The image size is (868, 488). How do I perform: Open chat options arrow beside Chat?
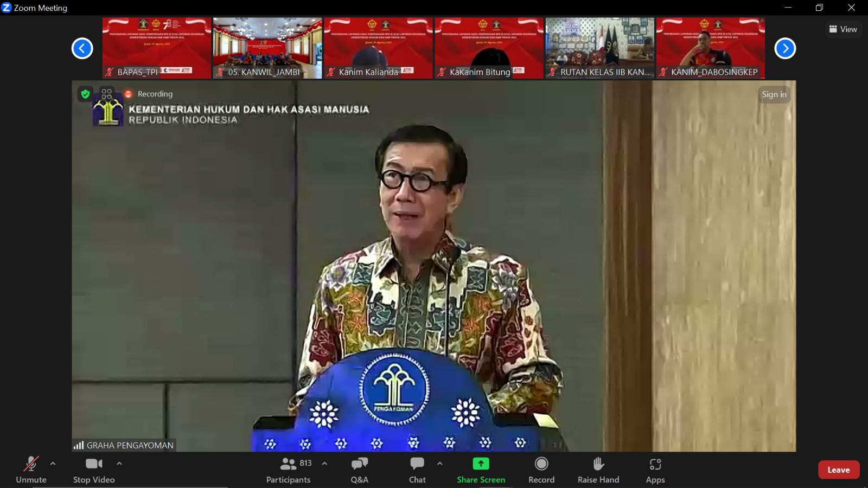(x=439, y=464)
